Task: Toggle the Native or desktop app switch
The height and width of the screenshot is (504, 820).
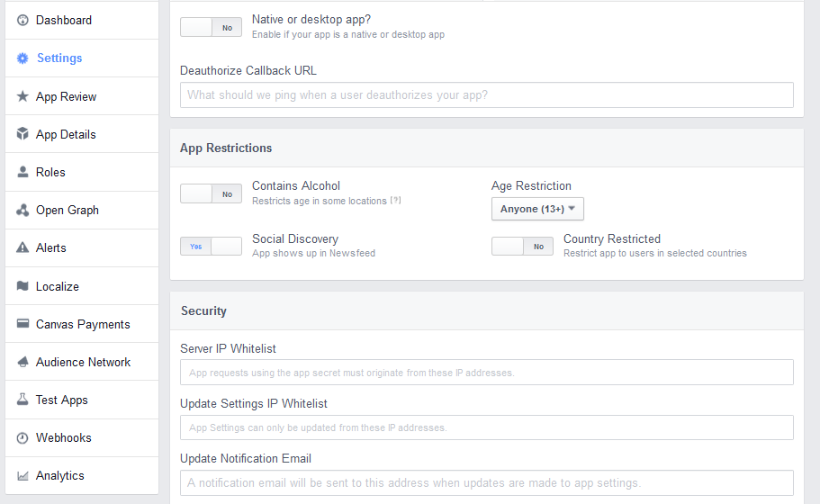Action: [211, 27]
